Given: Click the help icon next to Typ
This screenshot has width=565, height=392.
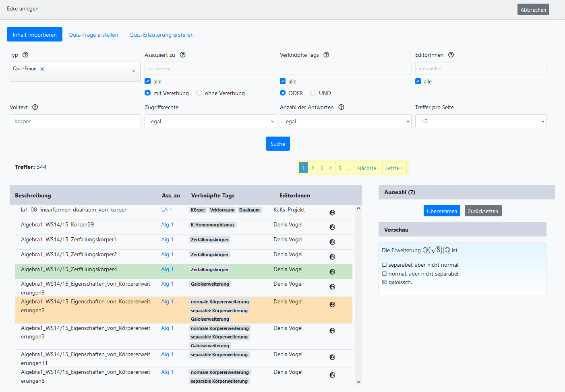Looking at the screenshot, I should (25, 55).
